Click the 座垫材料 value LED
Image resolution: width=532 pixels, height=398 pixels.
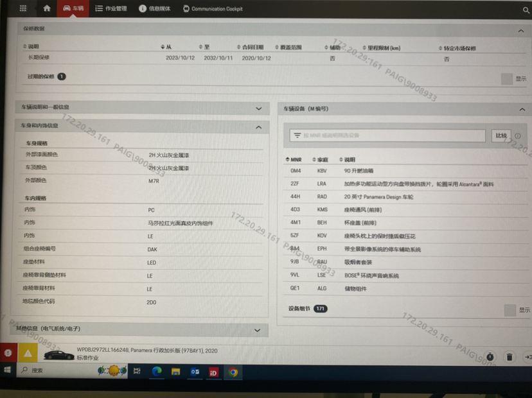[x=152, y=263]
